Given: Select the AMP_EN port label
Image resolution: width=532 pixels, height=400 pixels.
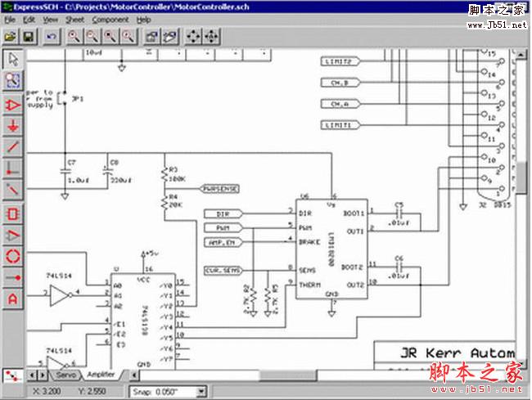Looking at the screenshot, I should [x=223, y=242].
